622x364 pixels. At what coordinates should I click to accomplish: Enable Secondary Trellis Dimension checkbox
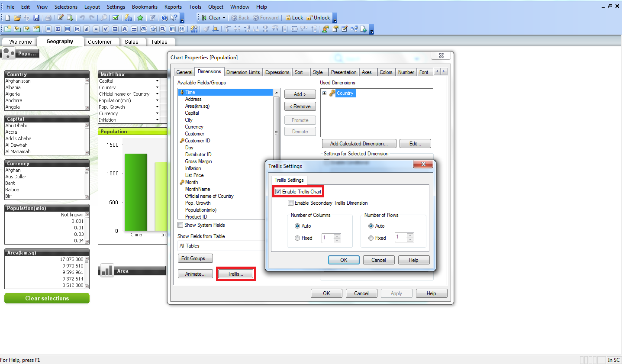[291, 203]
